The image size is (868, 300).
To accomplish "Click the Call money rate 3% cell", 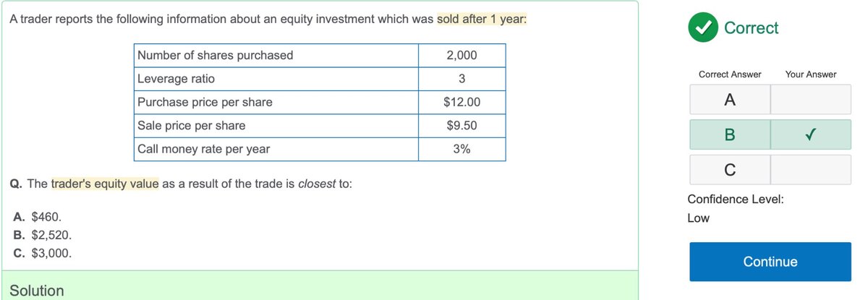I will pos(461,149).
